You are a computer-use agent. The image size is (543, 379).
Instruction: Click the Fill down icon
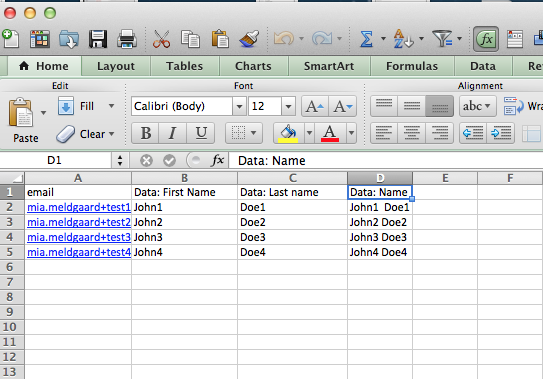point(66,106)
